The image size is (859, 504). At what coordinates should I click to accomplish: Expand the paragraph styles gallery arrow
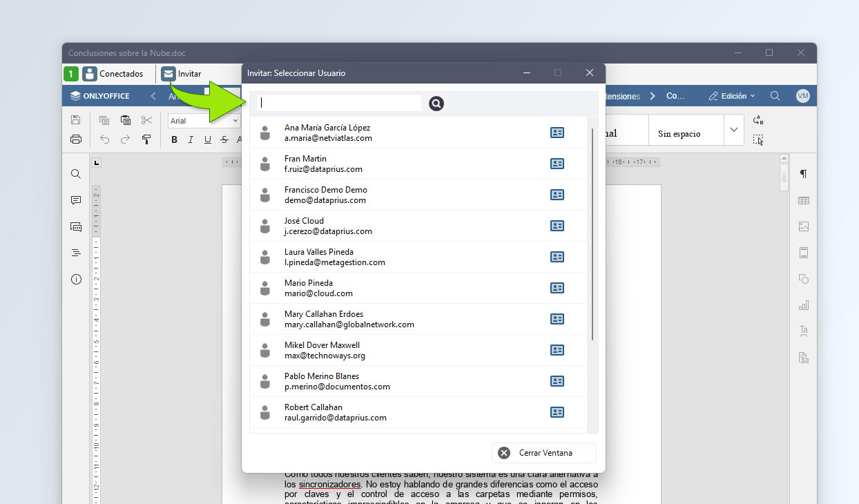click(734, 130)
